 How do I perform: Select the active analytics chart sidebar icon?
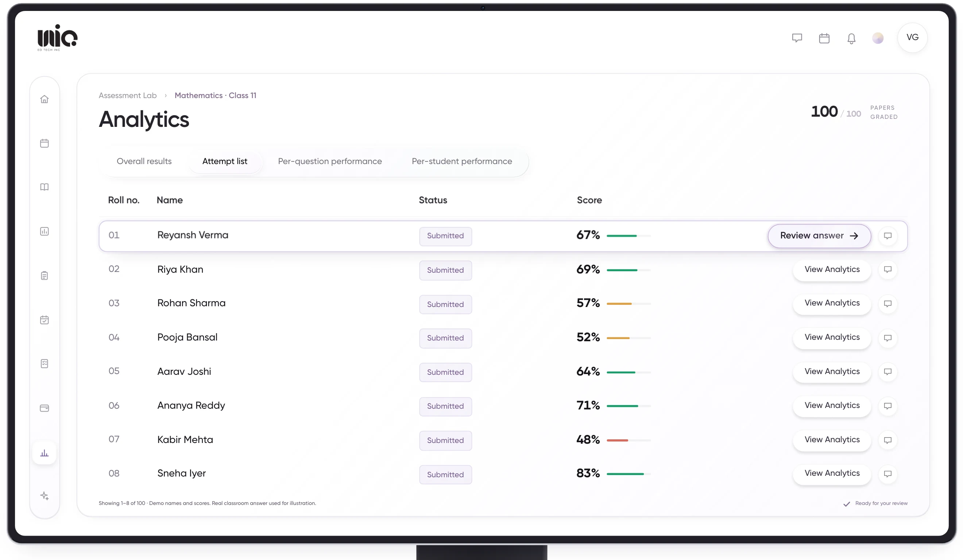[45, 453]
